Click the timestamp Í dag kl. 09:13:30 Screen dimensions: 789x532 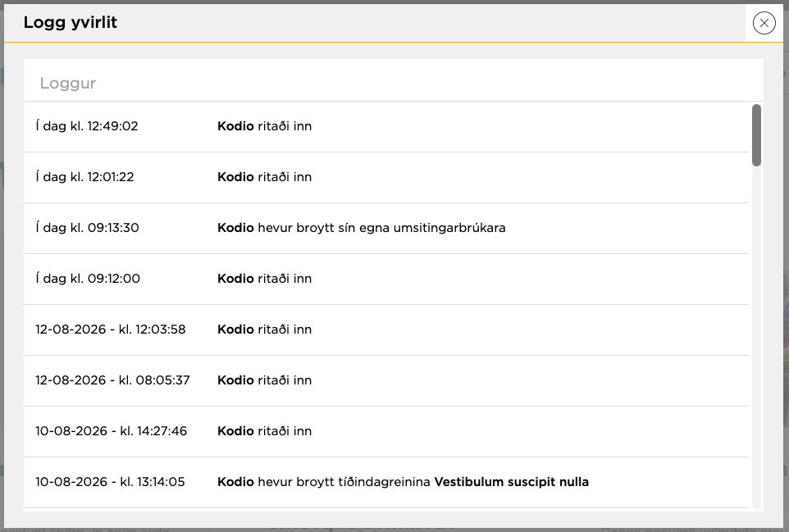(87, 228)
